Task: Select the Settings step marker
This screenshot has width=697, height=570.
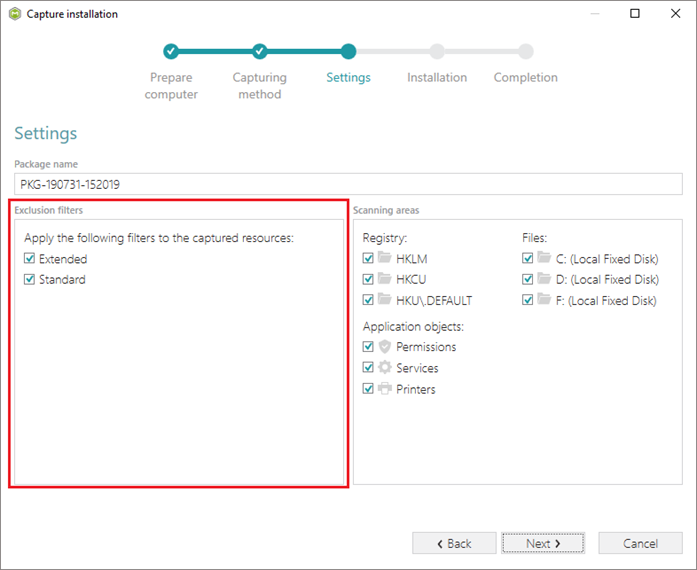Action: 348,52
